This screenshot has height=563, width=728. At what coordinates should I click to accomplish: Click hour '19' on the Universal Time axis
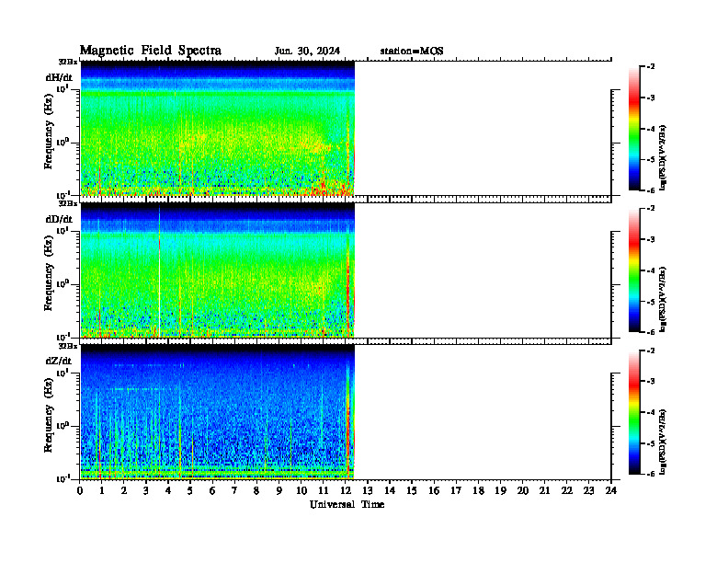[500, 491]
